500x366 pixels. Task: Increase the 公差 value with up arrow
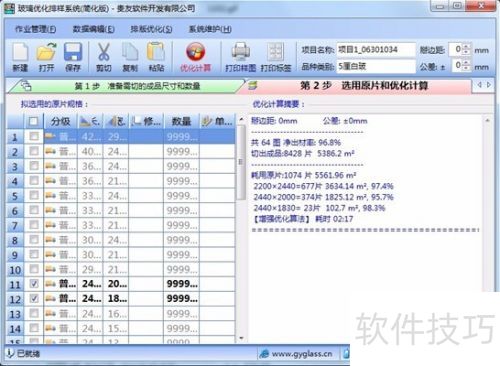(x=466, y=62)
